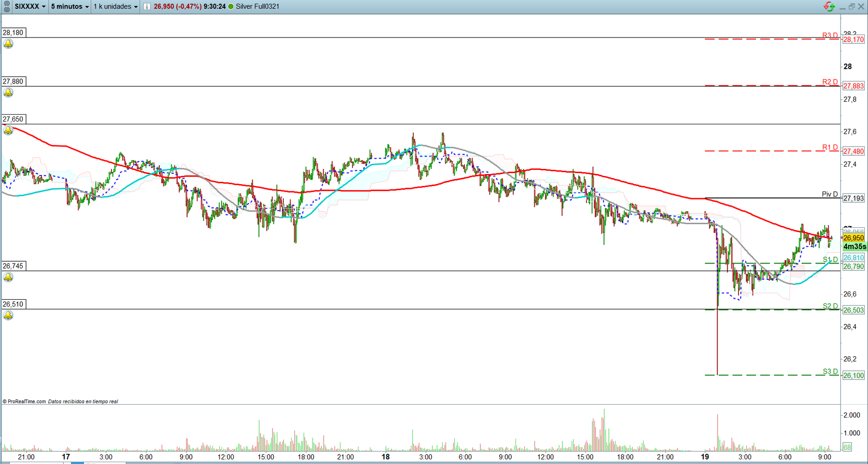Click the 26,503 price tag

click(x=854, y=310)
